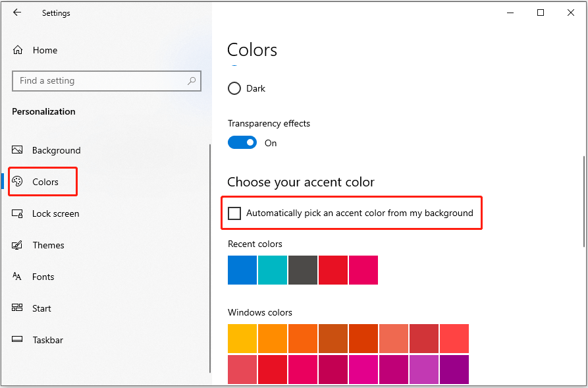Click the back arrow icon
This screenshot has height=388, width=588.
[17, 13]
